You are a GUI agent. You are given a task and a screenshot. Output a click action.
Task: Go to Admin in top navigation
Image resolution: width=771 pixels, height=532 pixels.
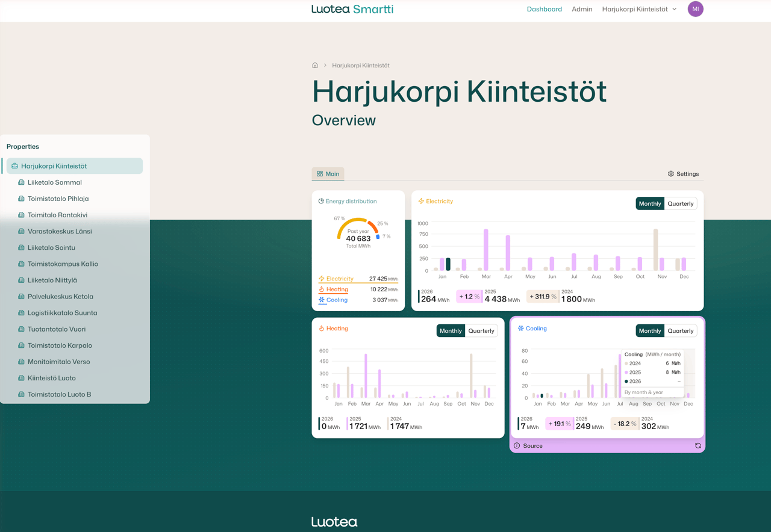point(581,9)
